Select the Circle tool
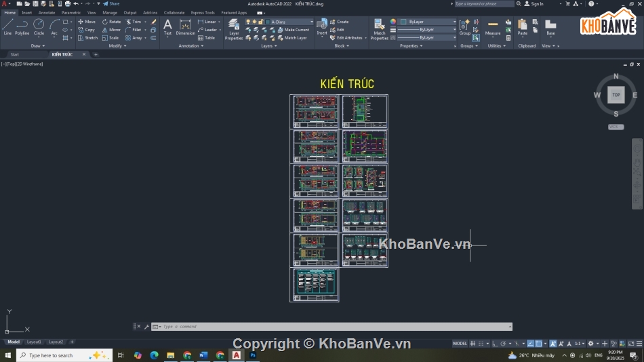The width and height of the screenshot is (644, 362). [x=39, y=27]
